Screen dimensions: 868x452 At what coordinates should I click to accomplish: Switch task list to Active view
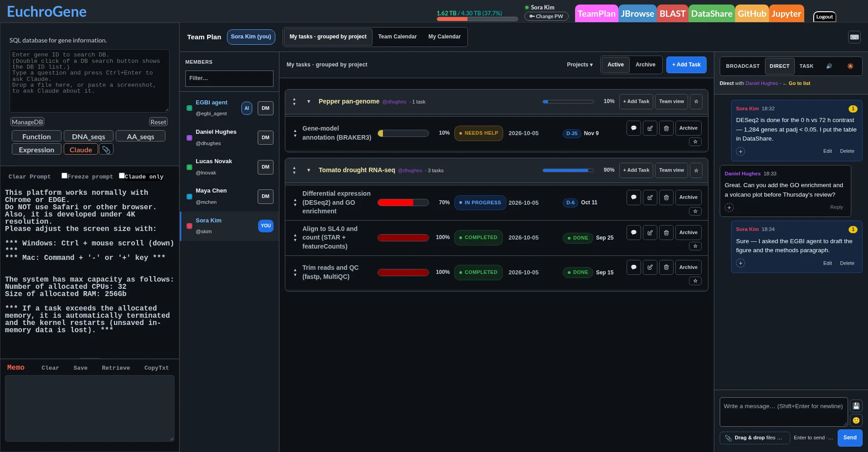(616, 65)
